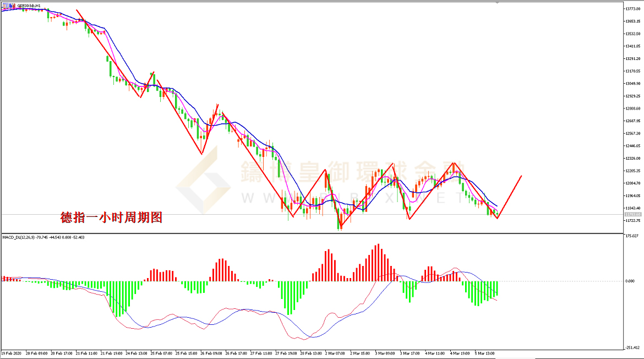Click the chart shift triangle marker at top
The width and height of the screenshot is (644, 359).
click(498, 3)
